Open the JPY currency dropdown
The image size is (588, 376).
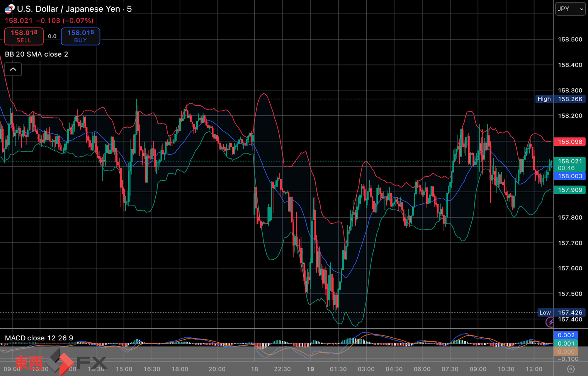[x=570, y=9]
